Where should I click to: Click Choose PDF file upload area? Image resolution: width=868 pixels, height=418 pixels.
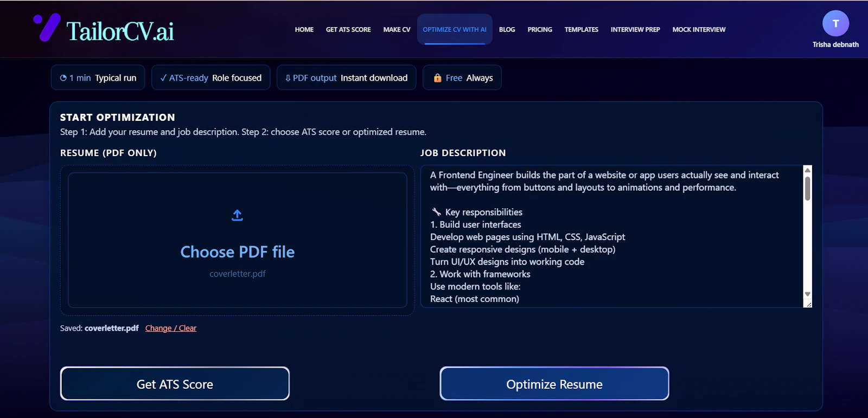[x=237, y=240]
